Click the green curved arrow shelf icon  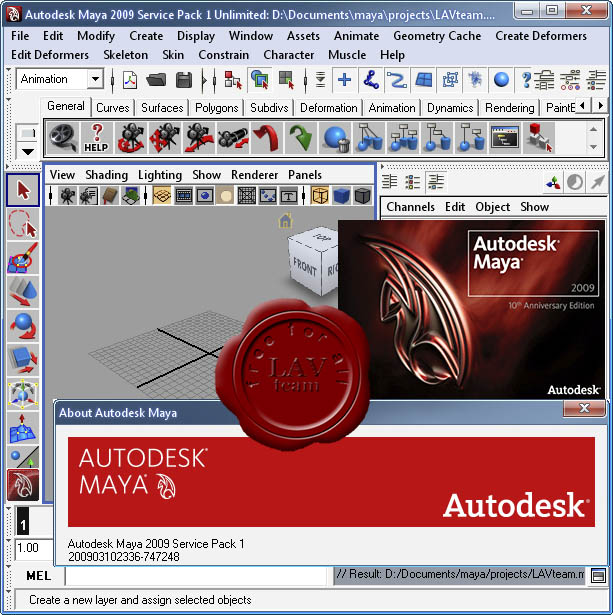coord(300,138)
